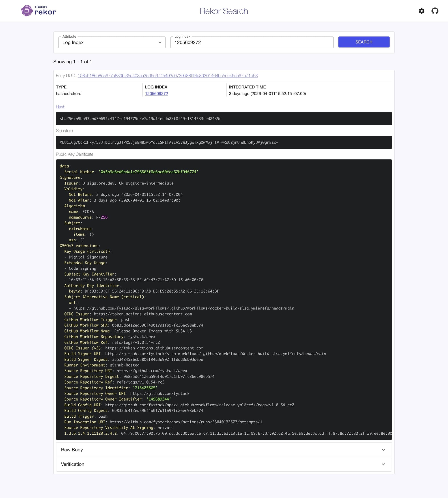Follow the 1205609272 log index link
This screenshot has width=448, height=498.
[157, 94]
